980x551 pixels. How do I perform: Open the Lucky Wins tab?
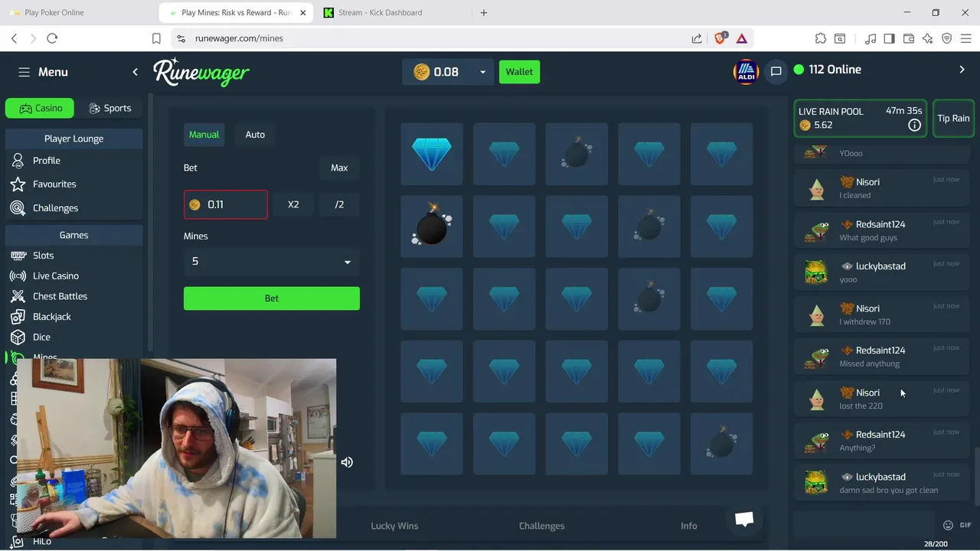[x=394, y=526]
